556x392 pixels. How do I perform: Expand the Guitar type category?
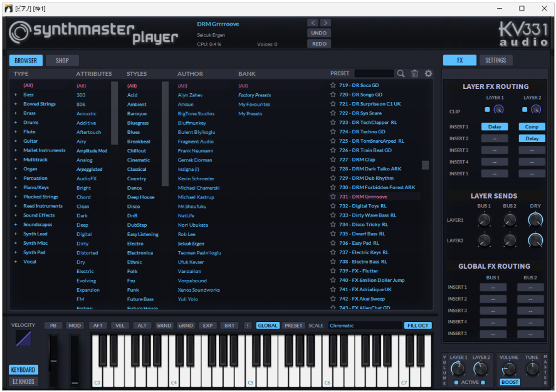pos(15,141)
